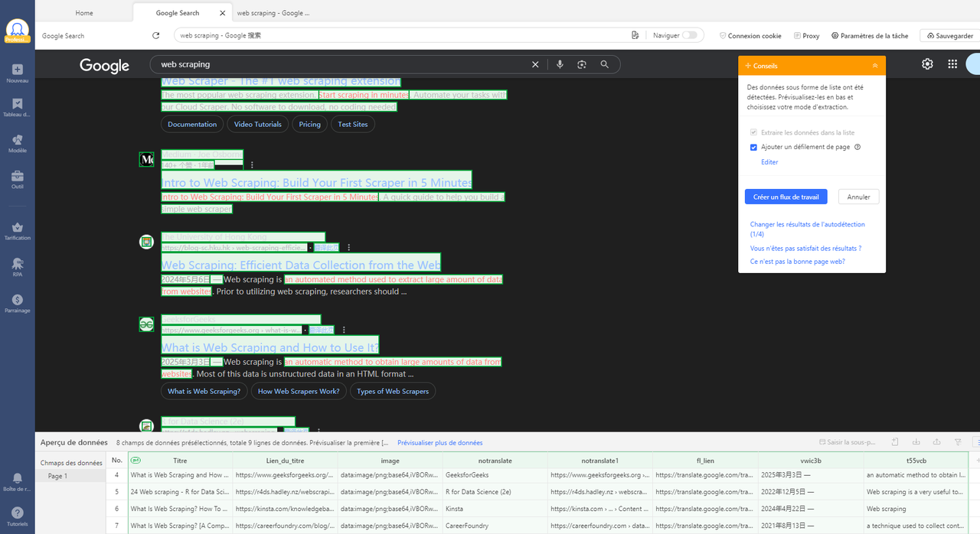Viewport: 980px width, 534px height.
Task: Click the Sauvegarder button
Action: tap(949, 36)
